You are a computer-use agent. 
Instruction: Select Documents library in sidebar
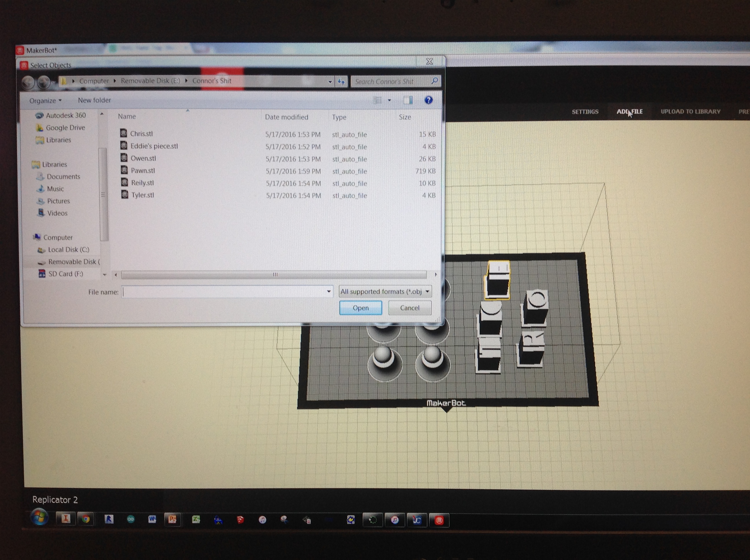tap(59, 176)
